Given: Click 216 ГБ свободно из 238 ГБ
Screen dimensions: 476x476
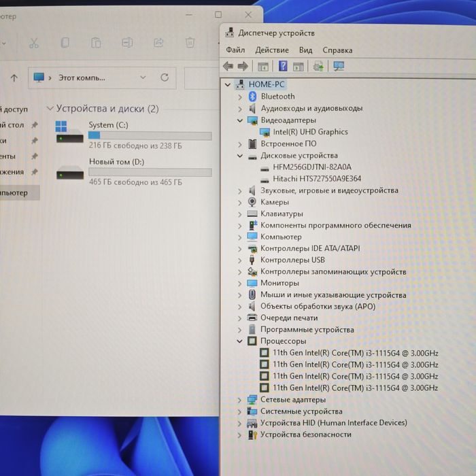Looking at the screenshot, I should point(135,146).
